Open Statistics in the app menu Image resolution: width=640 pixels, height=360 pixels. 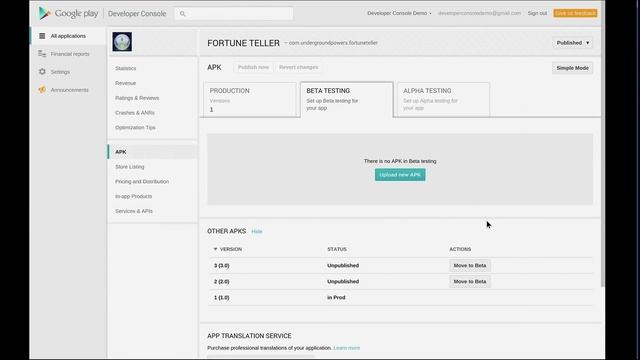pos(126,68)
